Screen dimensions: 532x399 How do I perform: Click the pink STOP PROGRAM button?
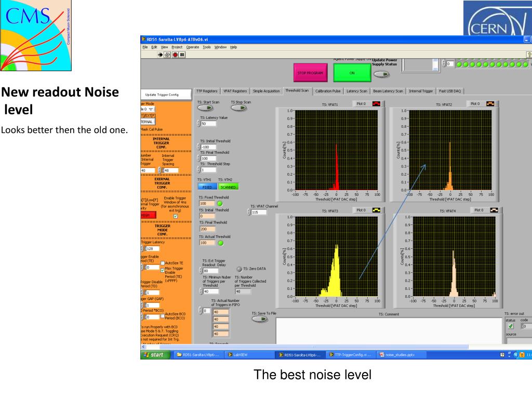pyautogui.click(x=311, y=73)
